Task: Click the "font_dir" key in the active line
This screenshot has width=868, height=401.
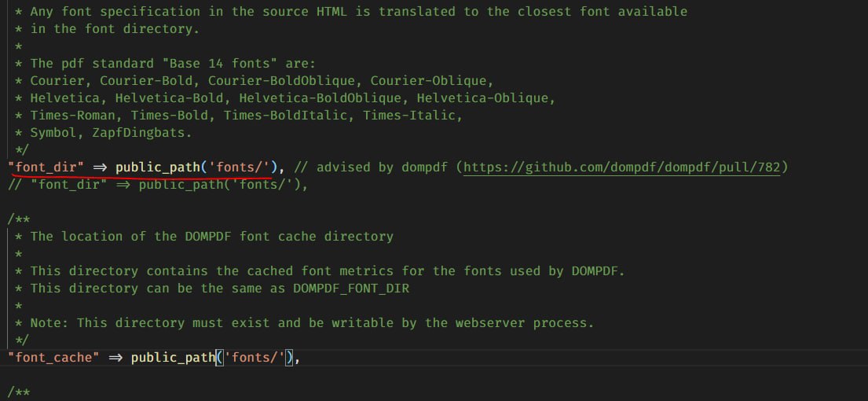Action: click(x=46, y=167)
